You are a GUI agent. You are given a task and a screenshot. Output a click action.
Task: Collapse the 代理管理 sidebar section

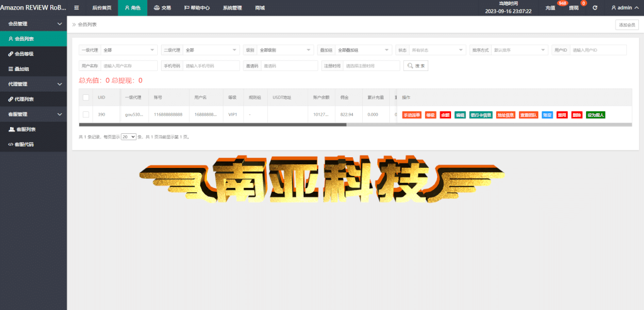[33, 84]
